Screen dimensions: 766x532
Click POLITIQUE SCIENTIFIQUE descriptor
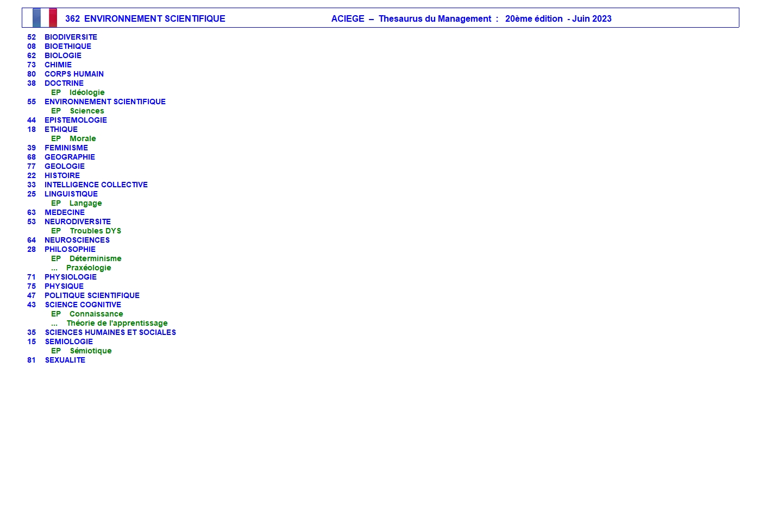pyautogui.click(x=92, y=295)
